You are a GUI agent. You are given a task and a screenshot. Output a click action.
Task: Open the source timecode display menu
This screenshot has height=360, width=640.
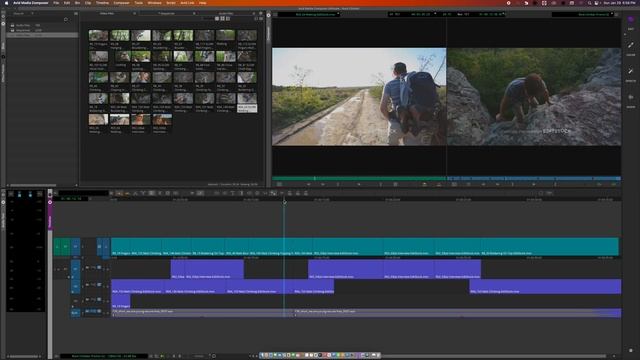pyautogui.click(x=413, y=14)
